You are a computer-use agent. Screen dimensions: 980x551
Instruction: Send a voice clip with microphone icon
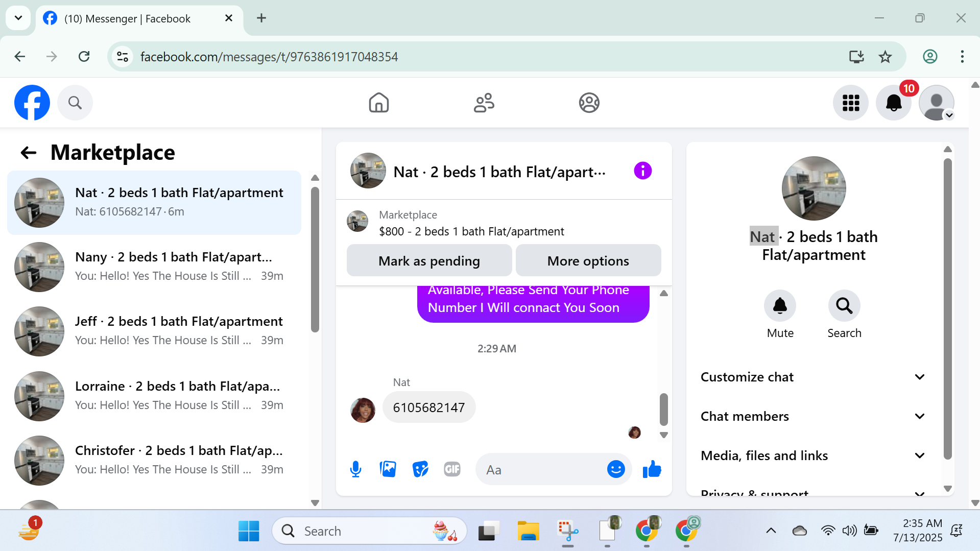coord(356,469)
